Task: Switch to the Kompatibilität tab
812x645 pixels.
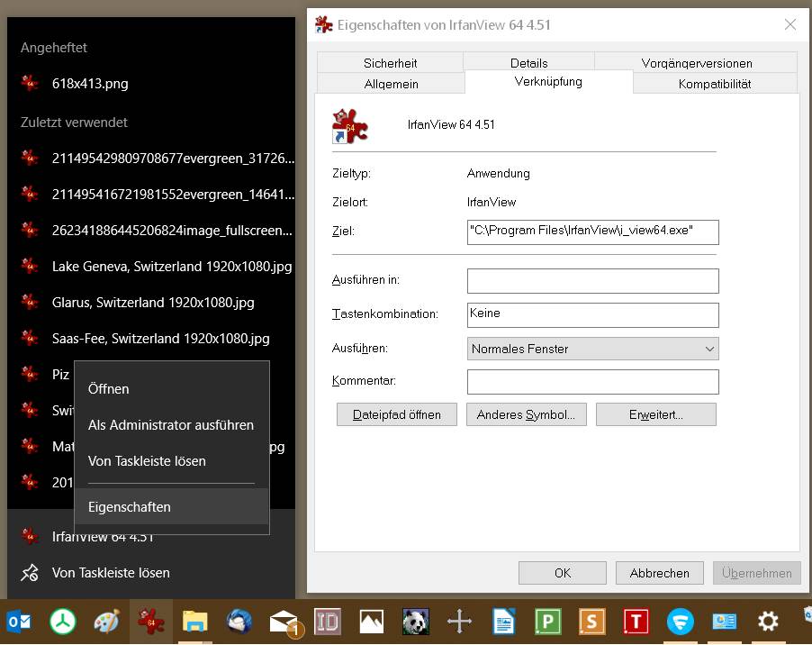Action: tap(714, 84)
